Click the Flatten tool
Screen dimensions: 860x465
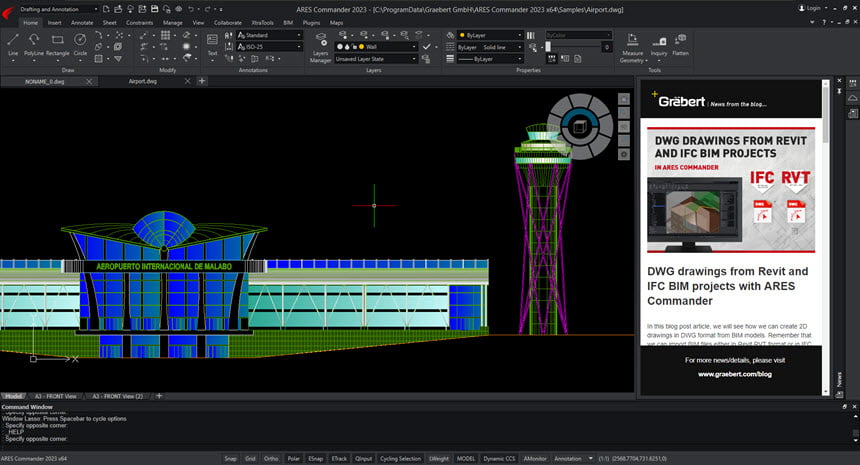click(x=680, y=45)
